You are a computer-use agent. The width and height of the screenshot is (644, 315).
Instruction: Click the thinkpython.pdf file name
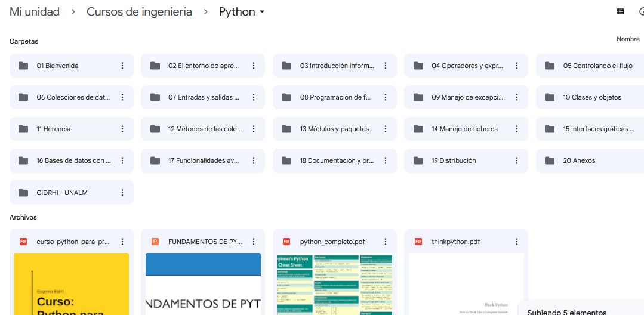click(x=456, y=242)
